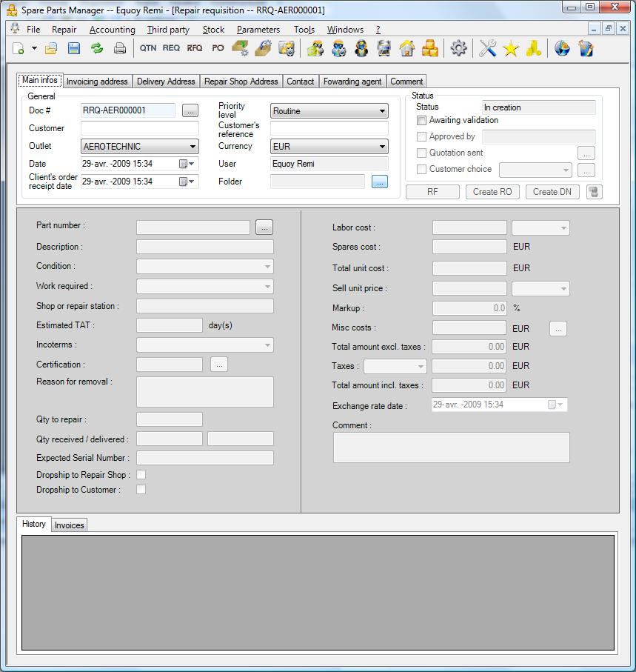Open the Third party menu
This screenshot has width=636, height=672.
click(168, 30)
